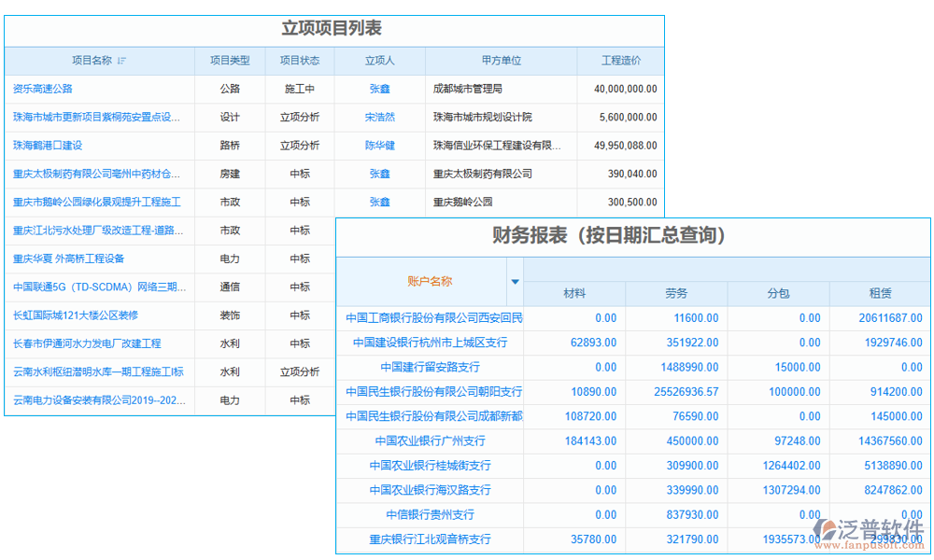
Task: Click 张鑫 in the first project row
Action: click(x=378, y=89)
